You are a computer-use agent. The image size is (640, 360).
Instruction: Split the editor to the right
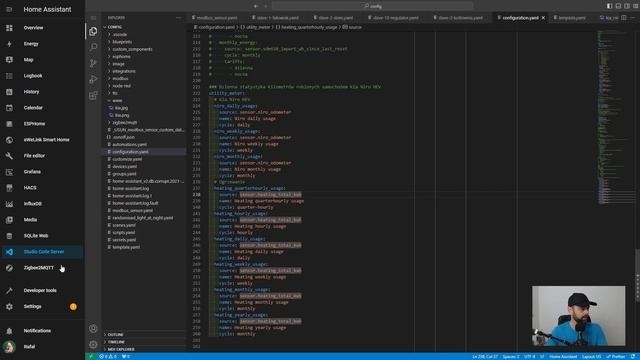(x=624, y=18)
